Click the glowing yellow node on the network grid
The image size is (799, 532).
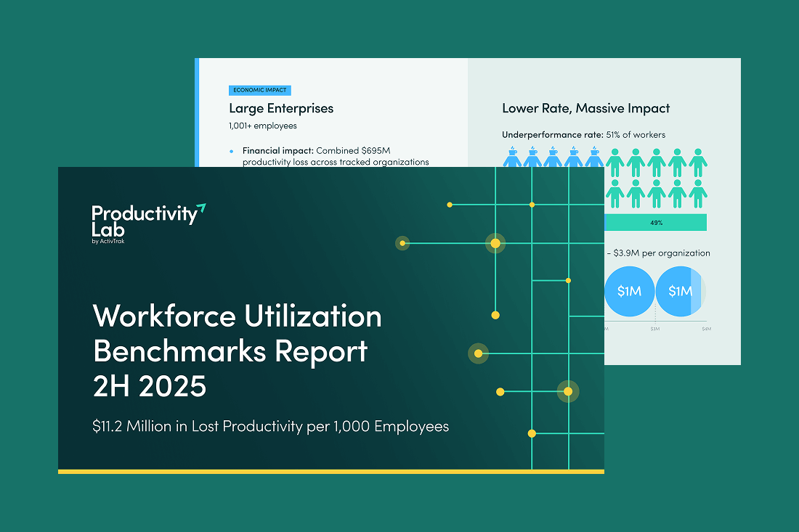pyautogui.click(x=495, y=244)
